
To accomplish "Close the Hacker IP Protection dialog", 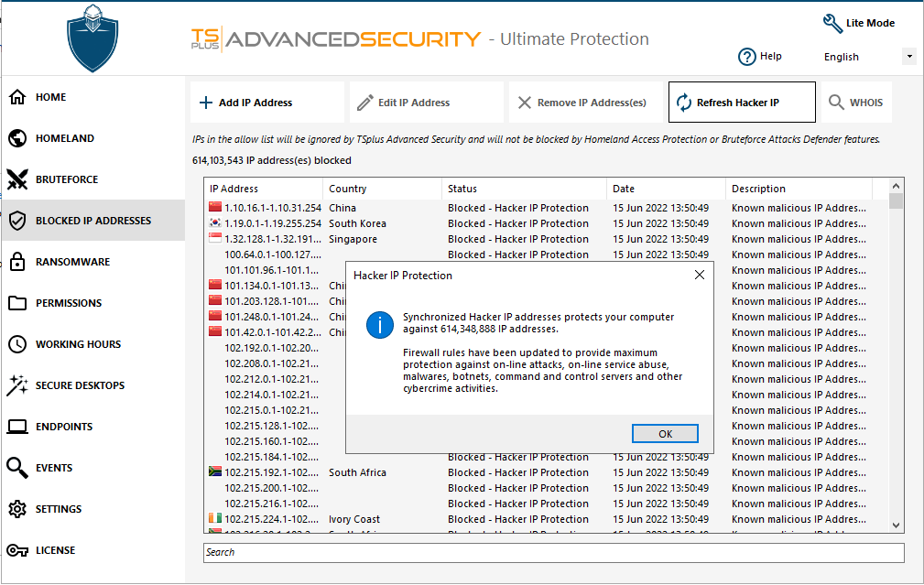I will coord(700,275).
